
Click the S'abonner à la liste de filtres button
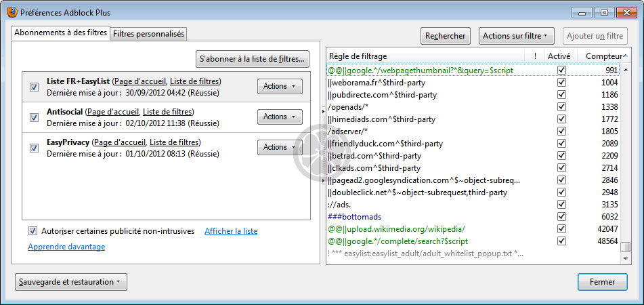pos(252,59)
